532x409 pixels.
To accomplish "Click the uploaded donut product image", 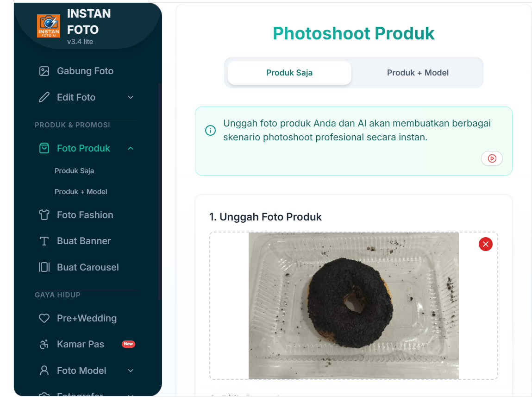I will click(x=353, y=306).
